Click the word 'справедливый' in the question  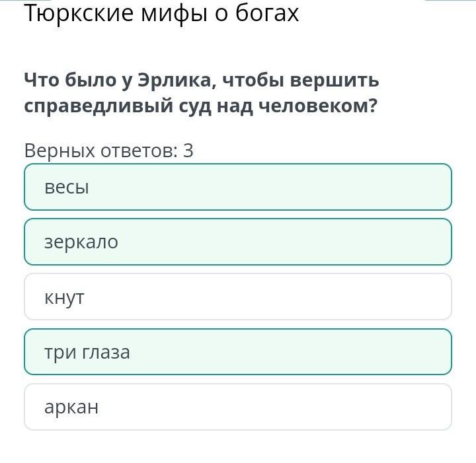pos(99,107)
